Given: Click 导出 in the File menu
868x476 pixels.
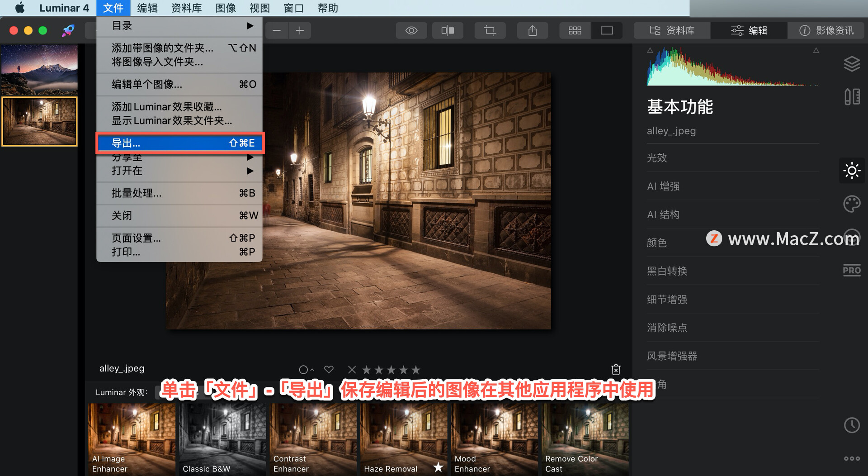Looking at the screenshot, I should coord(179,143).
